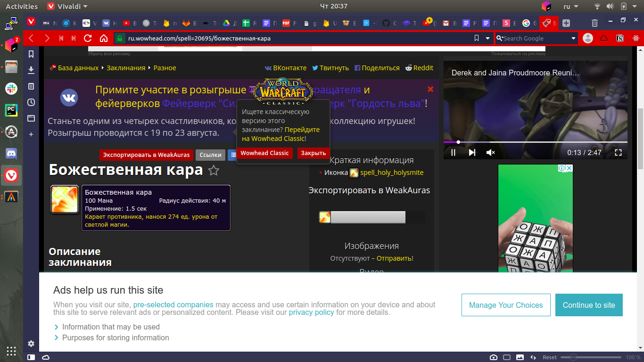Open the search engine dropdown arrow

[573, 38]
